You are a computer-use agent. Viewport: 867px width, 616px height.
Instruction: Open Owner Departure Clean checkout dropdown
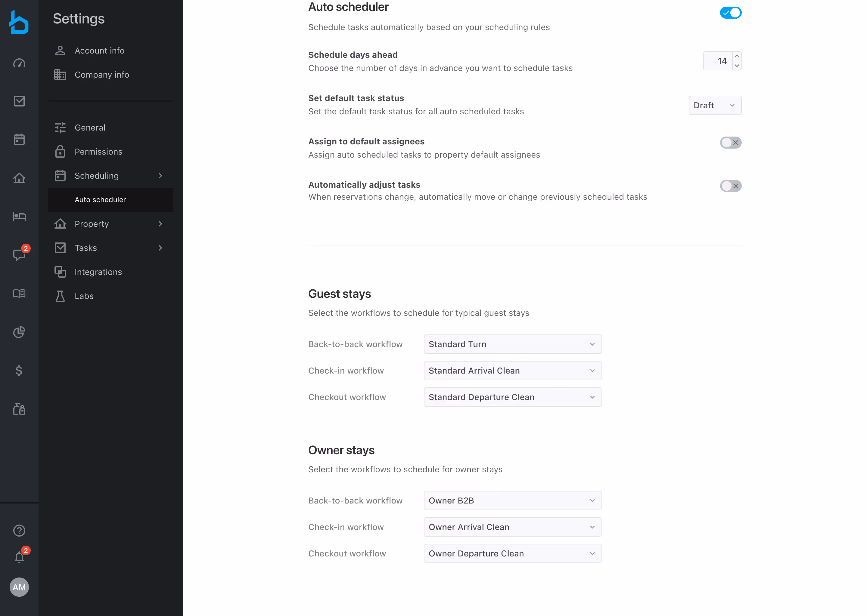(x=512, y=553)
